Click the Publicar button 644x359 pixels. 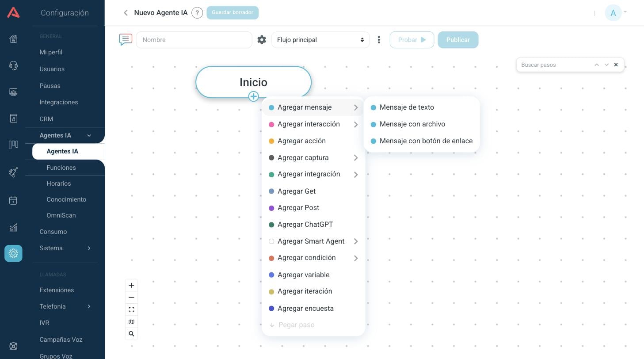pos(458,40)
